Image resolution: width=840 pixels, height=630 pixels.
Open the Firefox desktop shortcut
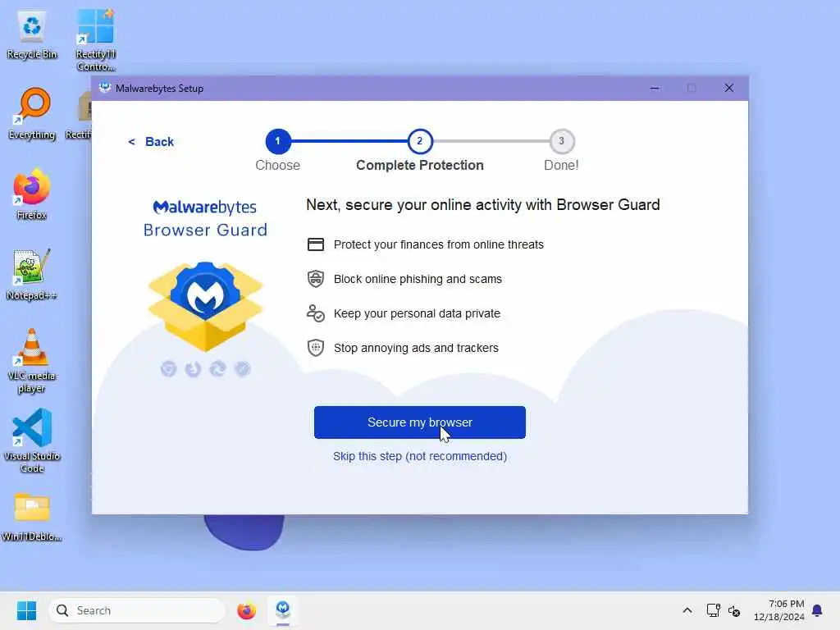(32, 194)
